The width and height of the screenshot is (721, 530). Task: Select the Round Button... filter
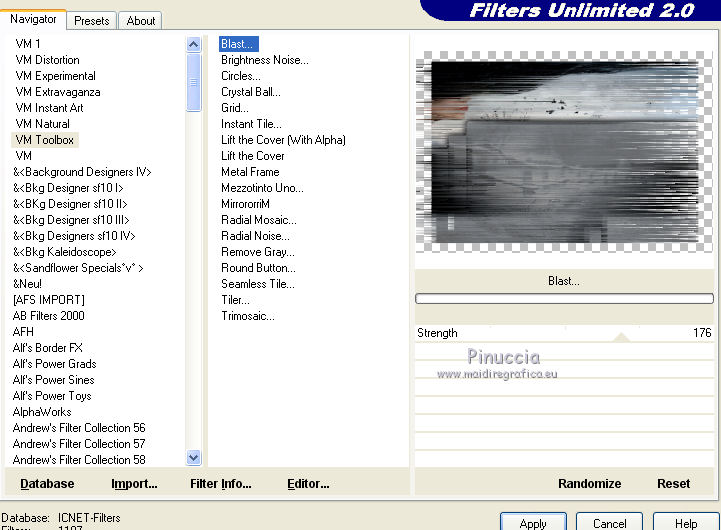258,268
